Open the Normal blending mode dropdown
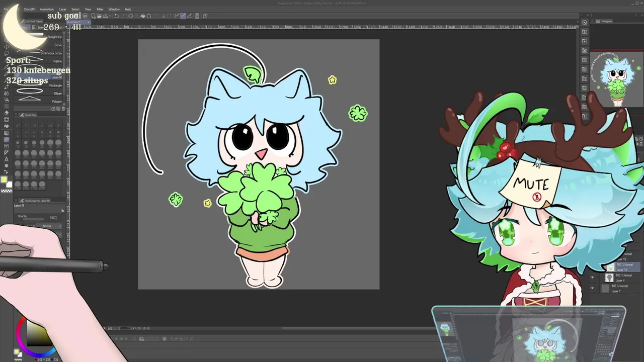Image resolution: width=644 pixels, height=362 pixels. 49,226
